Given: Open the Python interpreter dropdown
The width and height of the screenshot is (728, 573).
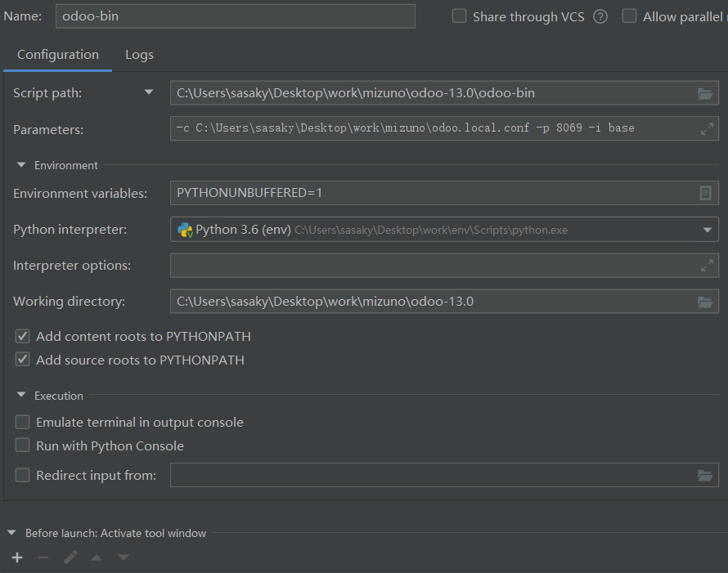Looking at the screenshot, I should coord(707,230).
